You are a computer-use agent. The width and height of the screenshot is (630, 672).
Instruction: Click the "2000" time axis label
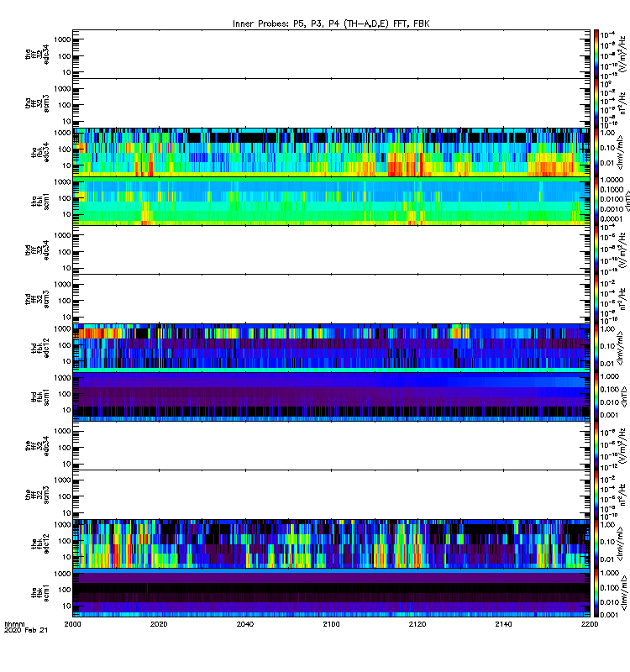[72, 624]
